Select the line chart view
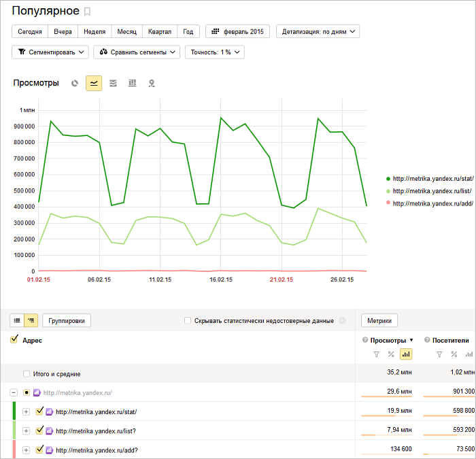This screenshot has width=476, height=459. 94,83
